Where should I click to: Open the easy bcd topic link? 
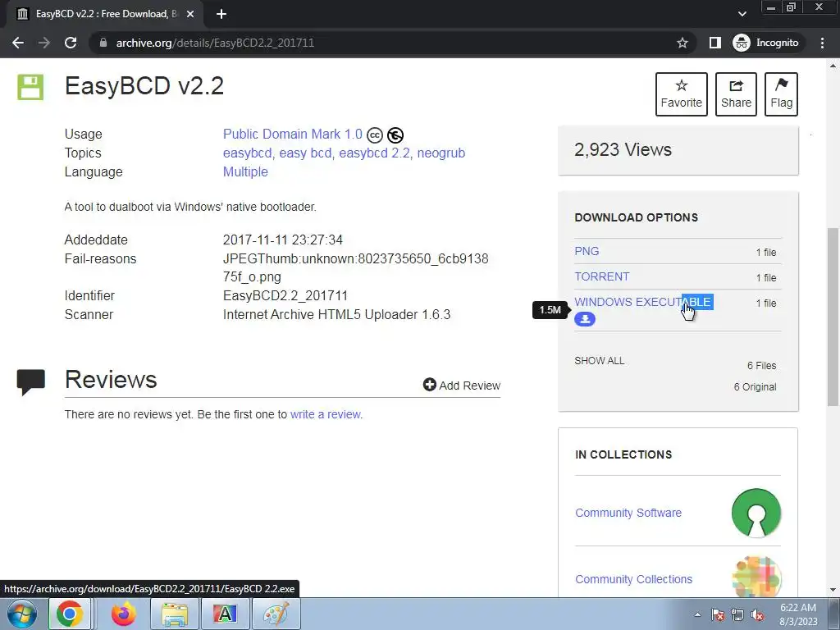pyautogui.click(x=305, y=153)
